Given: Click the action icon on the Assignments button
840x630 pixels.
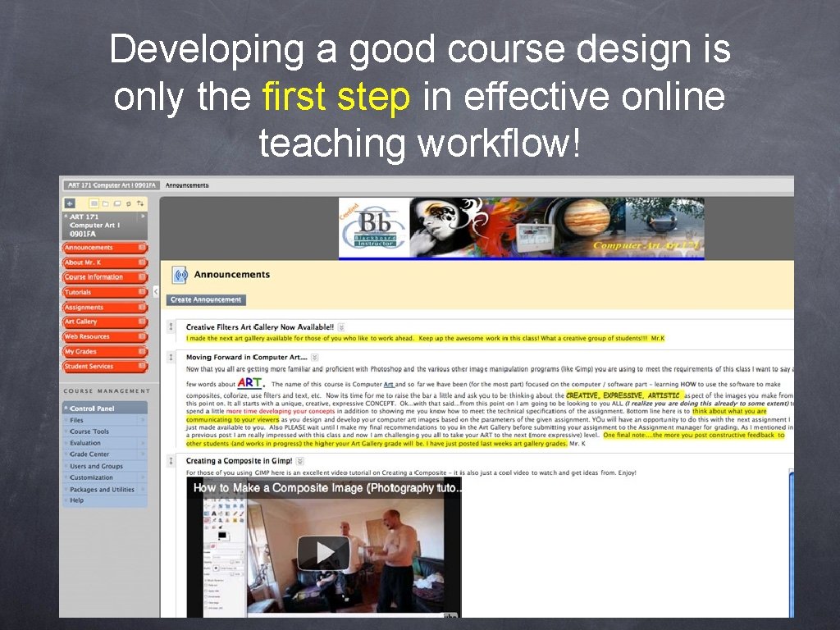Looking at the screenshot, I should click(141, 307).
